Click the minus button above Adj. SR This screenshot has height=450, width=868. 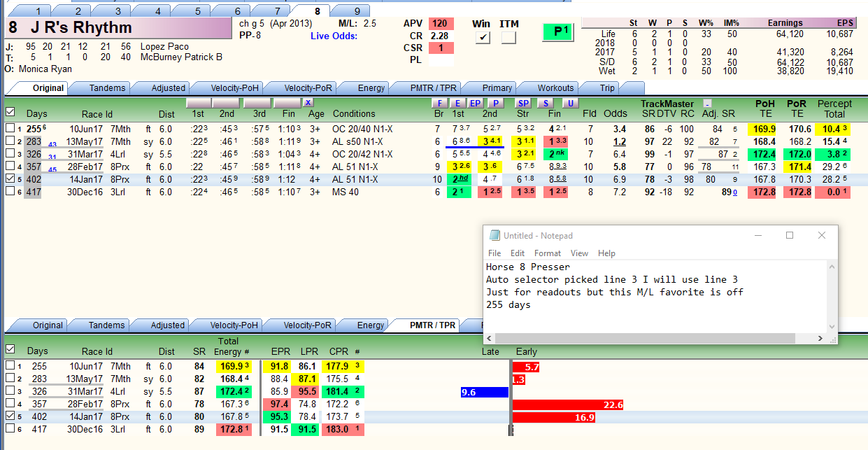(x=707, y=104)
